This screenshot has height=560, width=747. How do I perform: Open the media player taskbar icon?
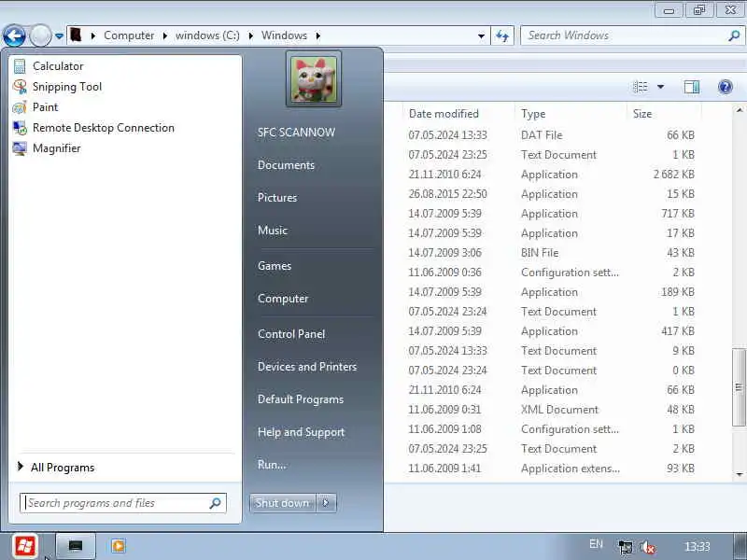(x=119, y=546)
